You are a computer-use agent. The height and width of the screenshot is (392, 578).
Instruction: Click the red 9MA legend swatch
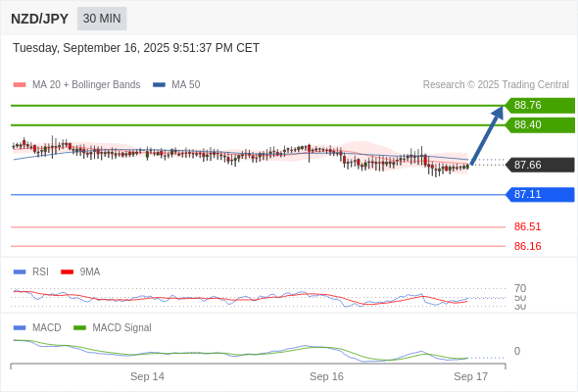[67, 272]
